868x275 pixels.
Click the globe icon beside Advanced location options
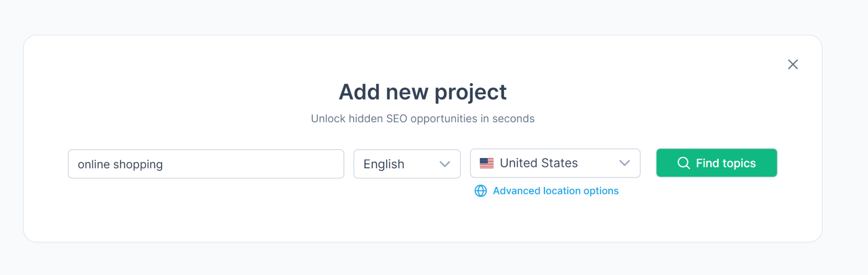pyautogui.click(x=480, y=191)
